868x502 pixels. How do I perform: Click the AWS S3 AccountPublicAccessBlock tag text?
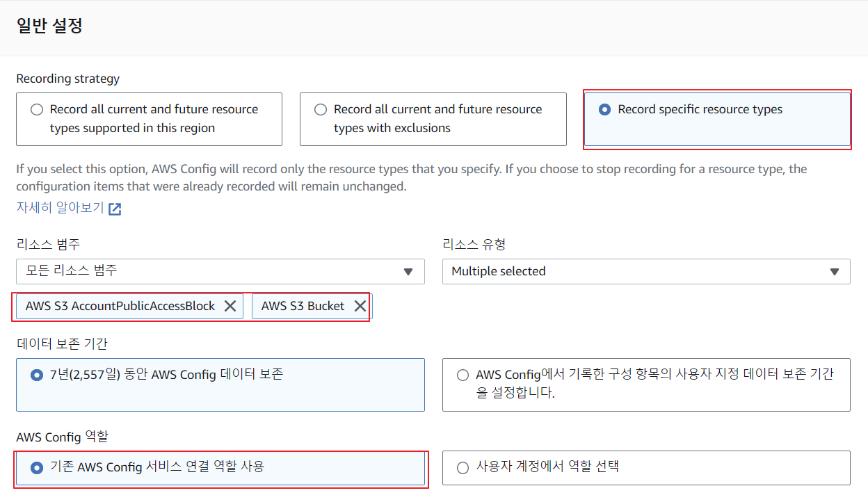120,306
